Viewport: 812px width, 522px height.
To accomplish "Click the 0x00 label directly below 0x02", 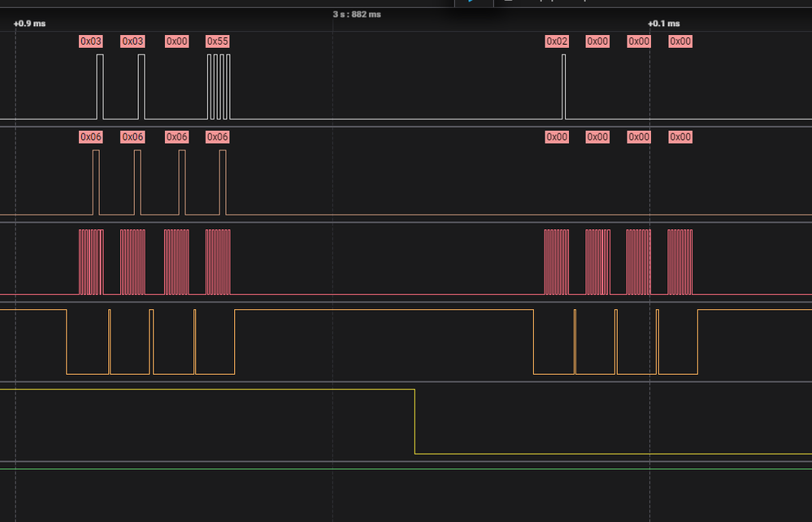I will [x=557, y=137].
